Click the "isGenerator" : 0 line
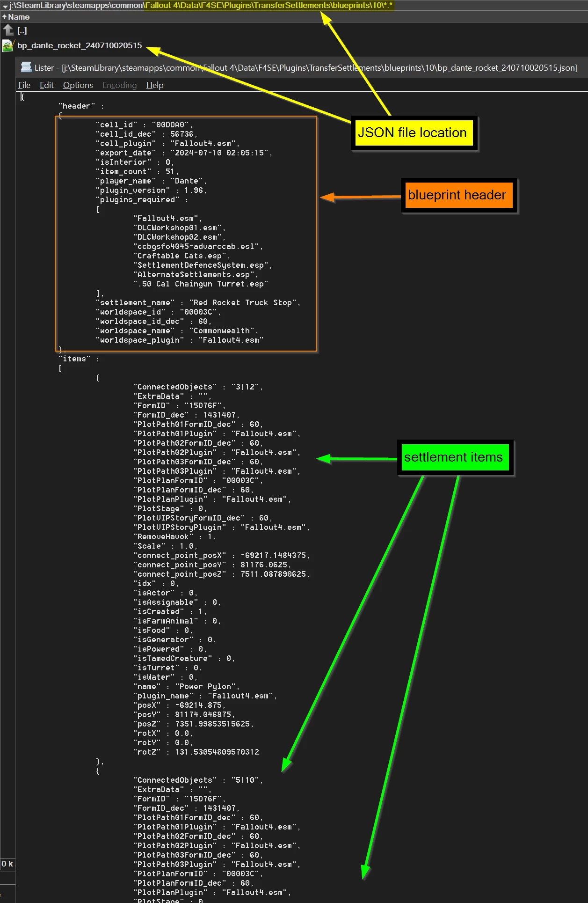Viewport: 588px width, 903px height. pyautogui.click(x=175, y=640)
